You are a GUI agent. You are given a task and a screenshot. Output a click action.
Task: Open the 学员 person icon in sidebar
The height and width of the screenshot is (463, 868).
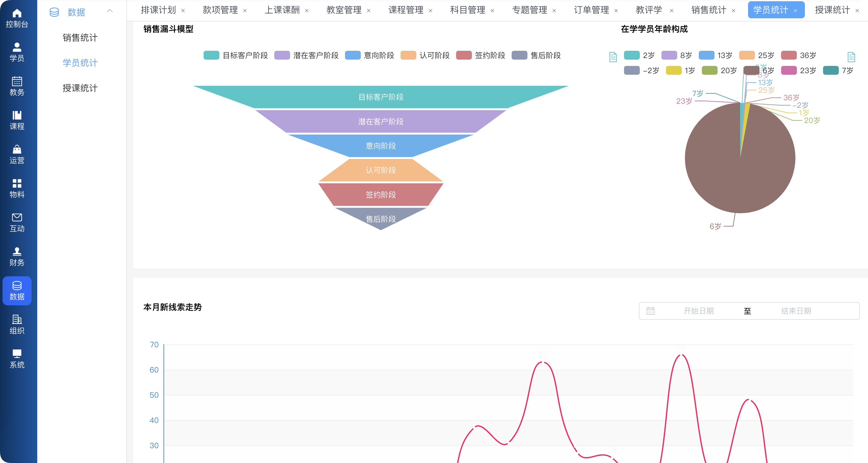click(x=17, y=48)
